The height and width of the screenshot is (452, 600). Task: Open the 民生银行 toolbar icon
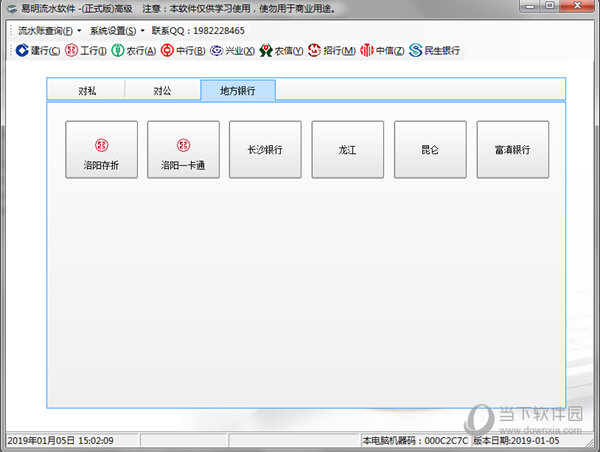434,51
